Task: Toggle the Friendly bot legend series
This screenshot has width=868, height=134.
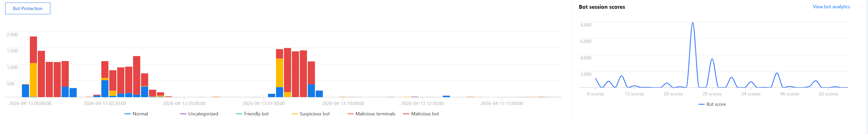Action: 252,114
